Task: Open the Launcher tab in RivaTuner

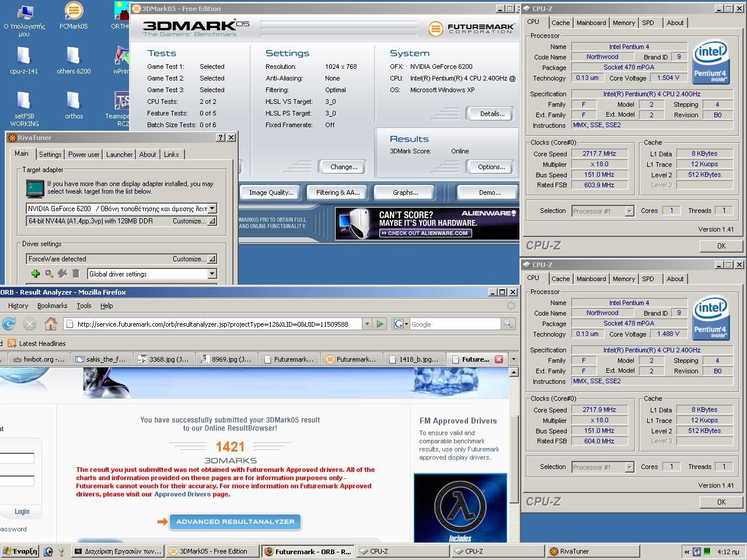Action: 120,155
